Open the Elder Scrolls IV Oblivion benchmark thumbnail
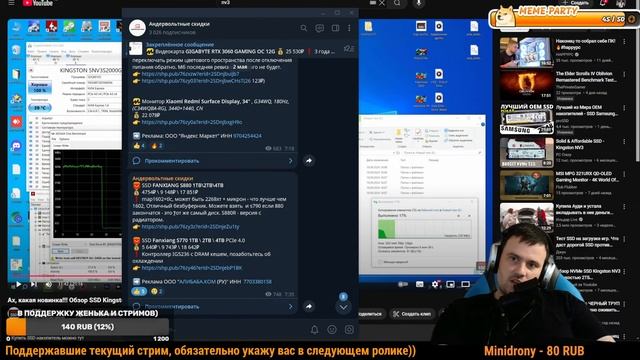 [527, 85]
